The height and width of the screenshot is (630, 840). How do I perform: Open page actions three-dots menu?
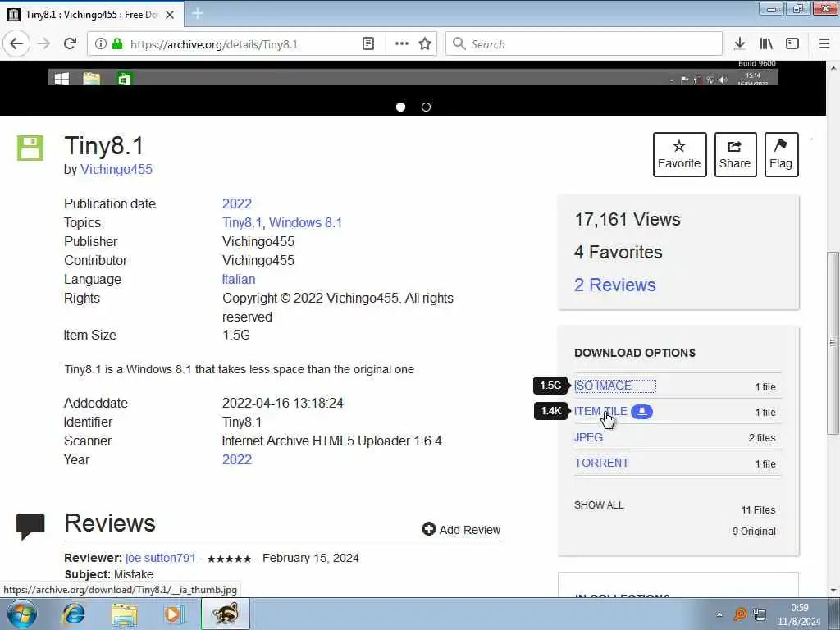[x=402, y=44]
